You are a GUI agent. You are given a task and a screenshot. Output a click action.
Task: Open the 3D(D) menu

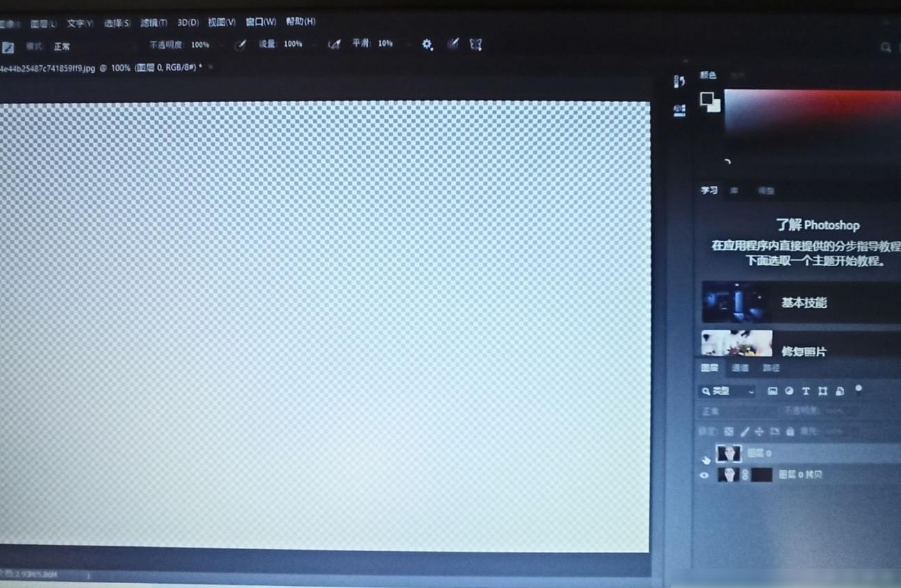(188, 23)
